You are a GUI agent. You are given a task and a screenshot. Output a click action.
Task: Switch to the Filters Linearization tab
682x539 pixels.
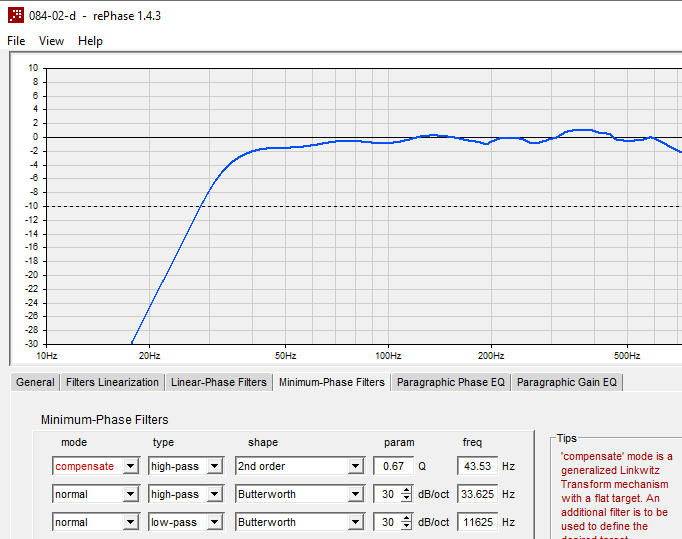(x=112, y=382)
